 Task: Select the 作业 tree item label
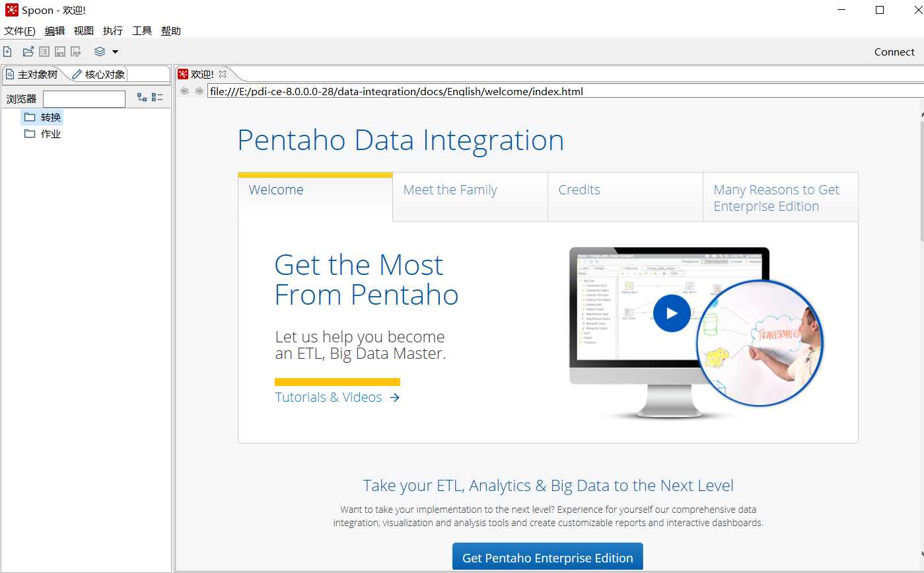[x=51, y=134]
